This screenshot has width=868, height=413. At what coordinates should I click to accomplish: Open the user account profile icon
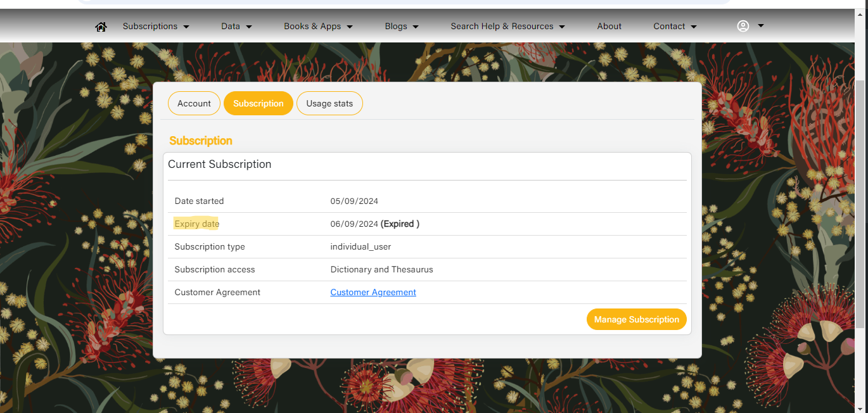(x=743, y=26)
